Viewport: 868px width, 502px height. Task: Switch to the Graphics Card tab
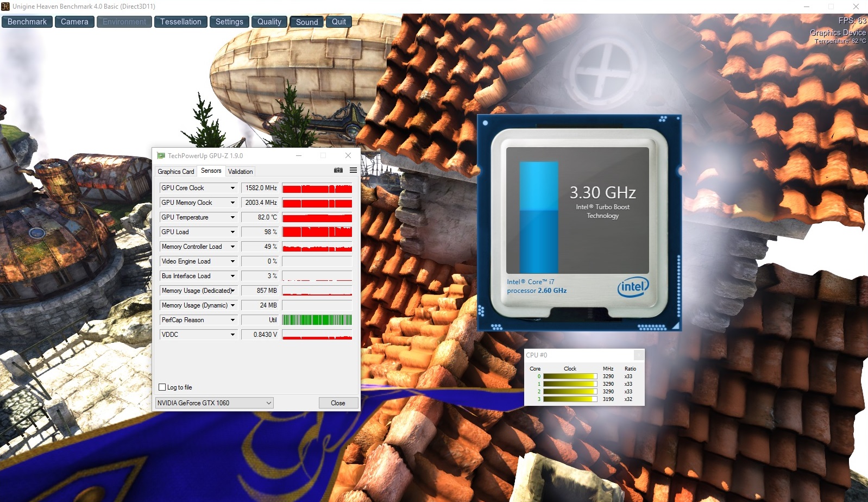tap(175, 172)
